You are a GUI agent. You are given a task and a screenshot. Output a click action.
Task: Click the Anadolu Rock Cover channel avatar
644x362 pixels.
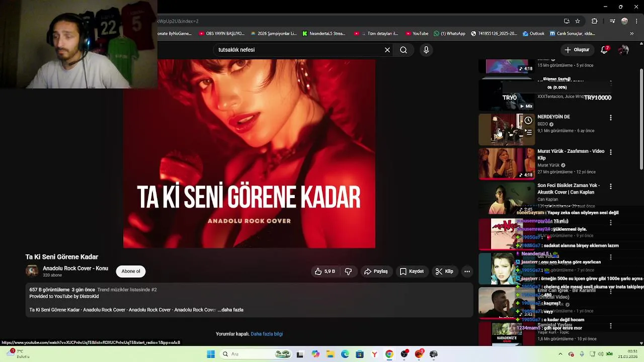(32, 271)
